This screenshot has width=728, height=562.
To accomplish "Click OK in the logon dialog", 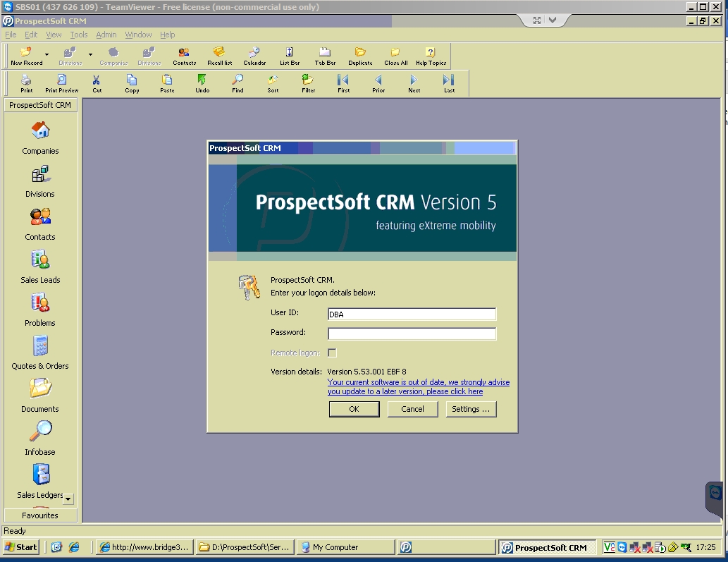I will (354, 409).
